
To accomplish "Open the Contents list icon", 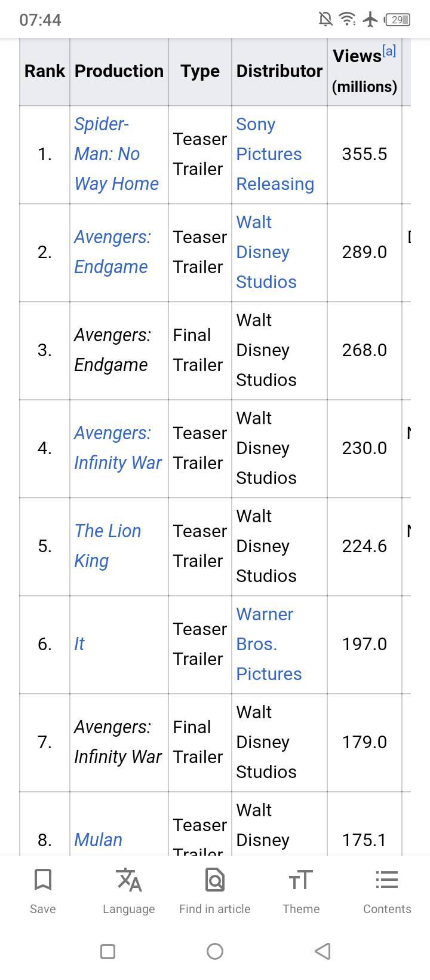I will click(387, 880).
